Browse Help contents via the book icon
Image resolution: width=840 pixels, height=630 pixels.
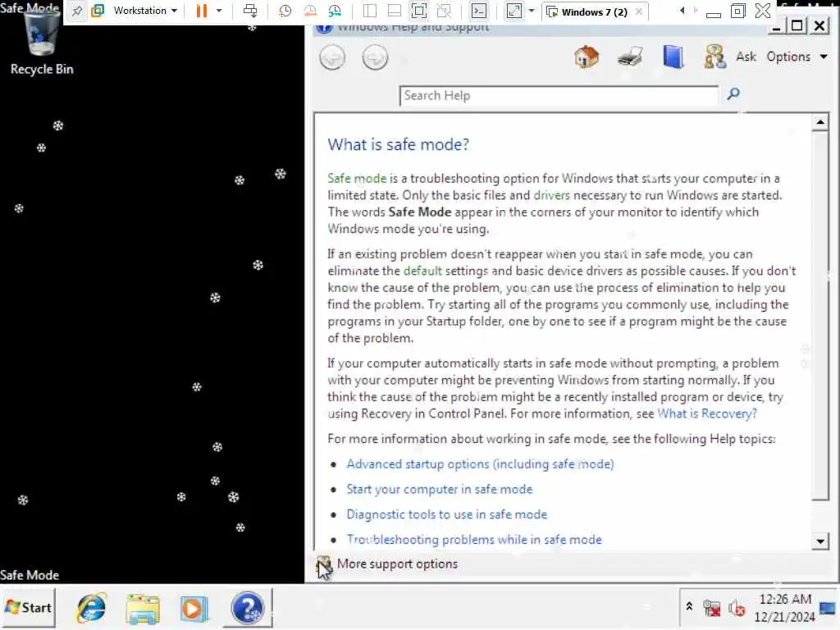click(x=673, y=57)
